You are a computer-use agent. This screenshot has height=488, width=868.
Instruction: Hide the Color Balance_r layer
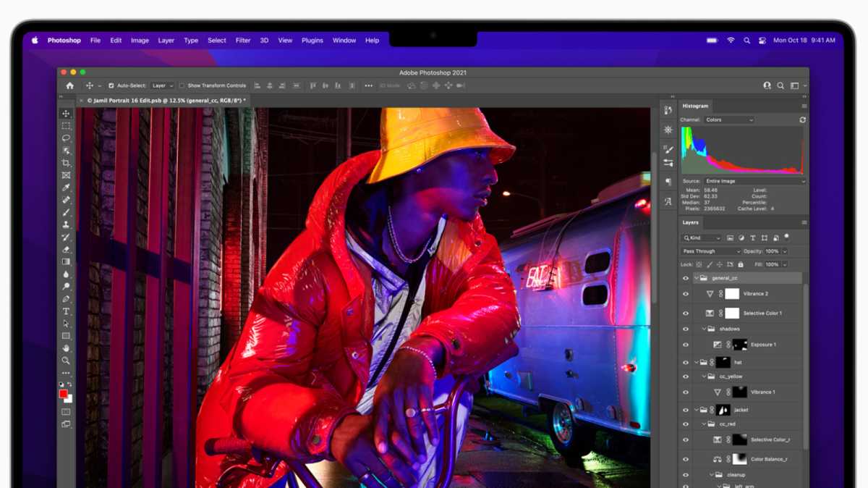(686, 459)
